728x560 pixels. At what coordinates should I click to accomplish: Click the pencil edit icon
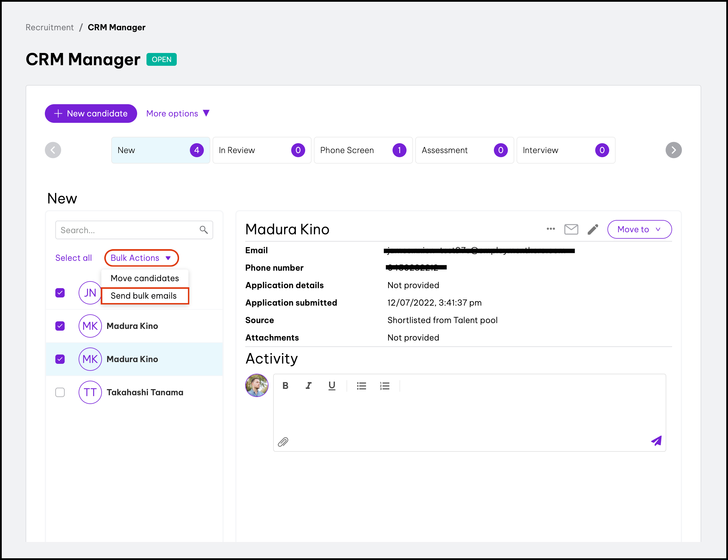pyautogui.click(x=593, y=229)
